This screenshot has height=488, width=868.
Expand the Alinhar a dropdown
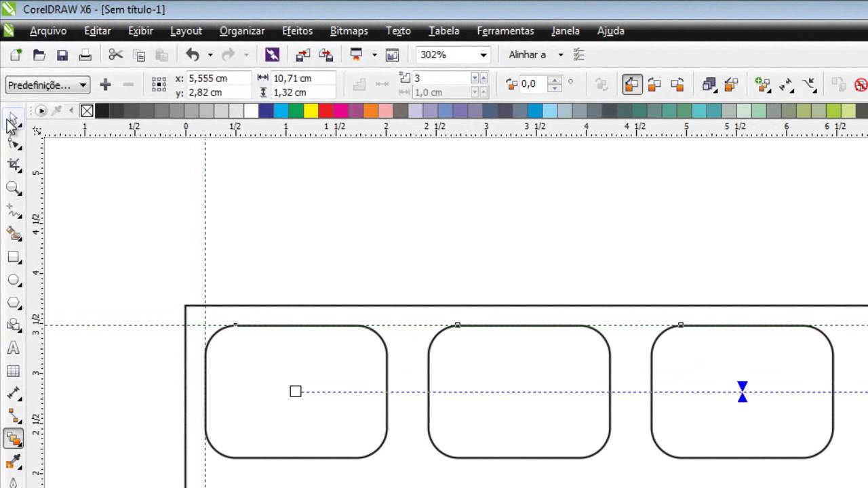pos(560,55)
